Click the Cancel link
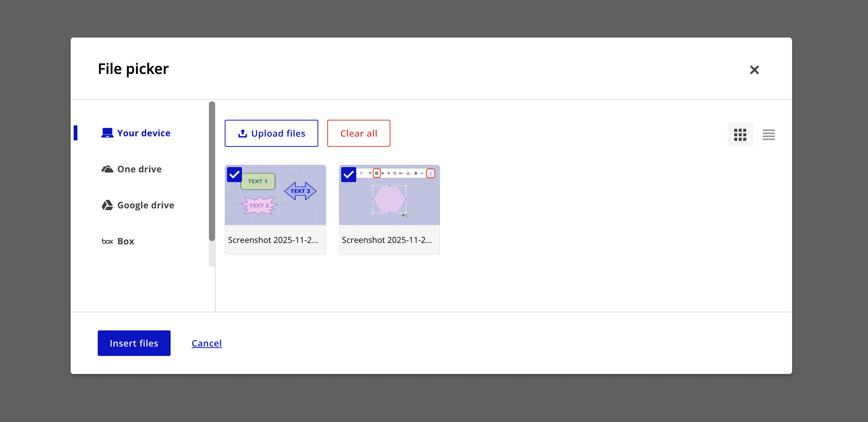The width and height of the screenshot is (868, 422). click(x=207, y=343)
